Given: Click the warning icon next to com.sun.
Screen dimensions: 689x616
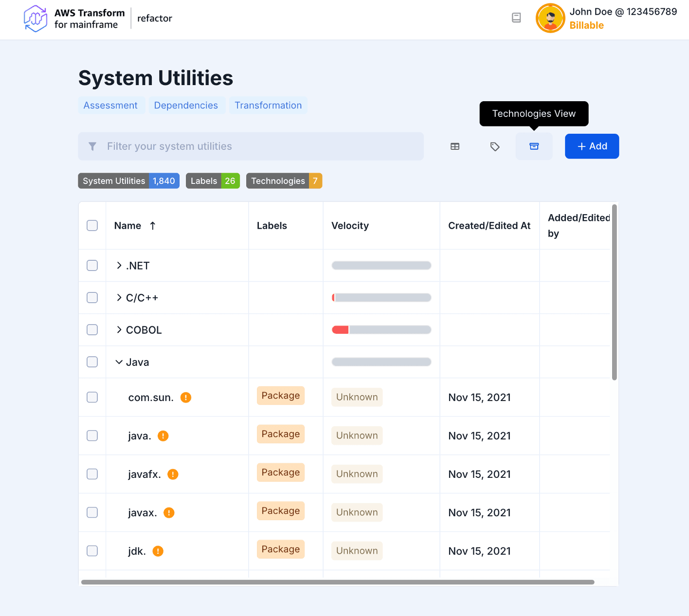Looking at the screenshot, I should (x=186, y=398).
